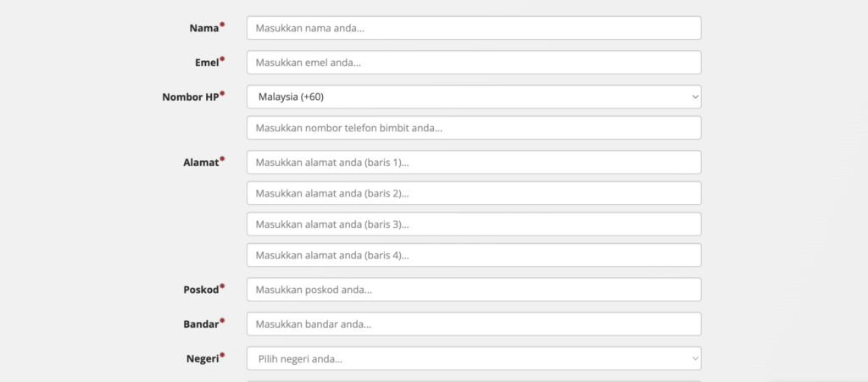Expand the Pilih negeri anda dropdown
This screenshot has height=382, width=868.
click(x=473, y=359)
